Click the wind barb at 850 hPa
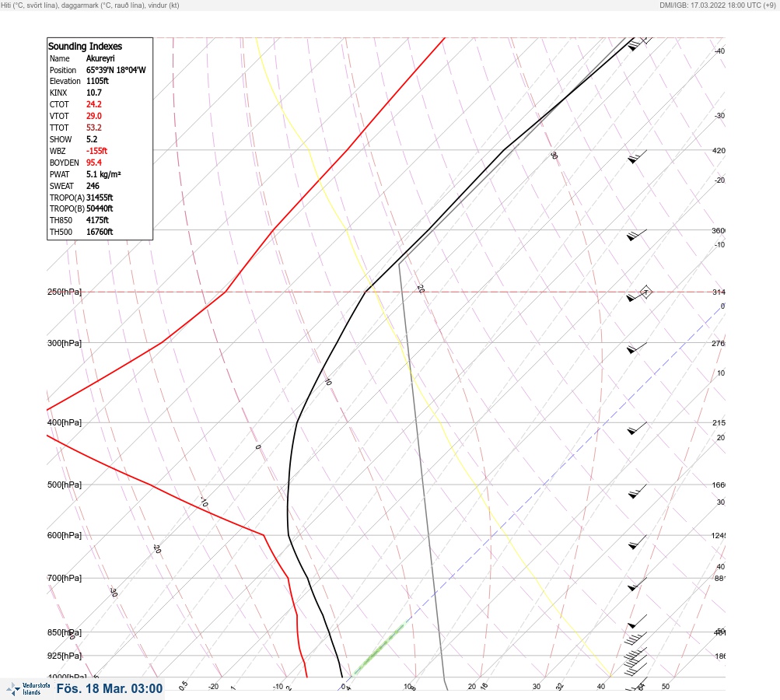Screen dimensions: 780x700 pyautogui.click(x=636, y=638)
